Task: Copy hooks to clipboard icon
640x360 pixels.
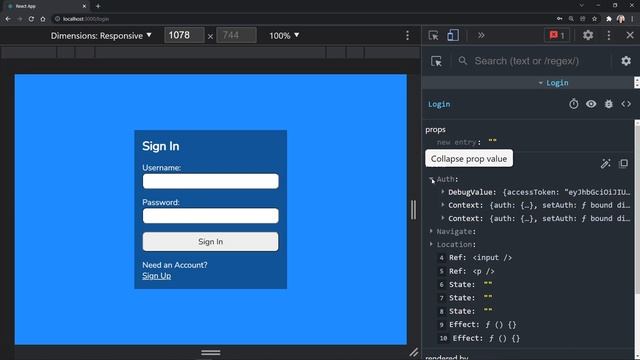Action: (x=623, y=164)
